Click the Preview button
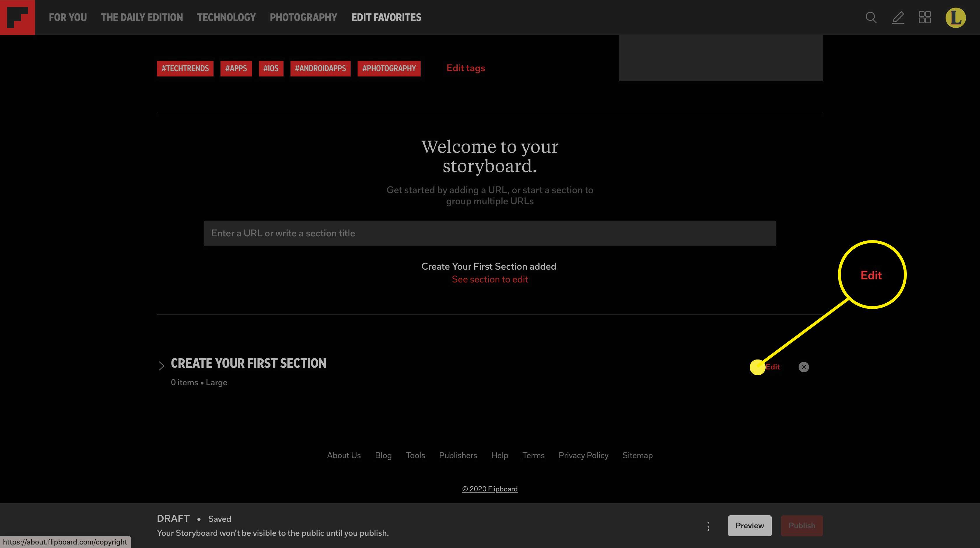This screenshot has width=980, height=548. tap(749, 526)
